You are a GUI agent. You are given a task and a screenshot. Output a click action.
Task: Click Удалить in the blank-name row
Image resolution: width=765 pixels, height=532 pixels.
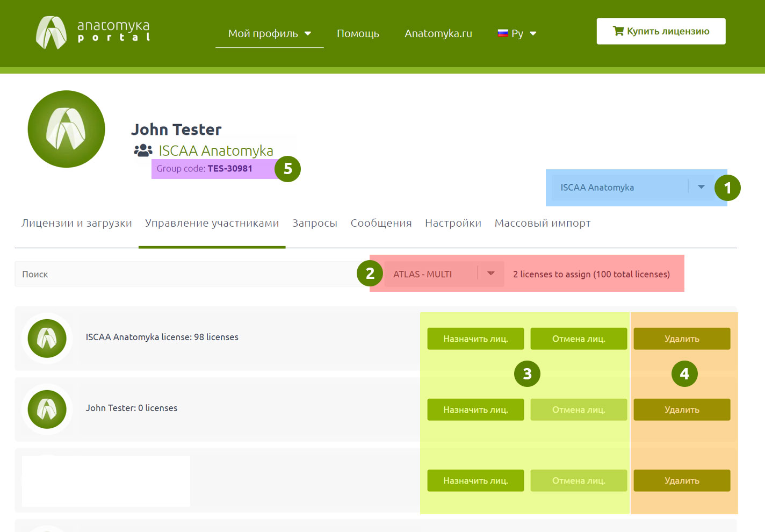[x=682, y=480]
